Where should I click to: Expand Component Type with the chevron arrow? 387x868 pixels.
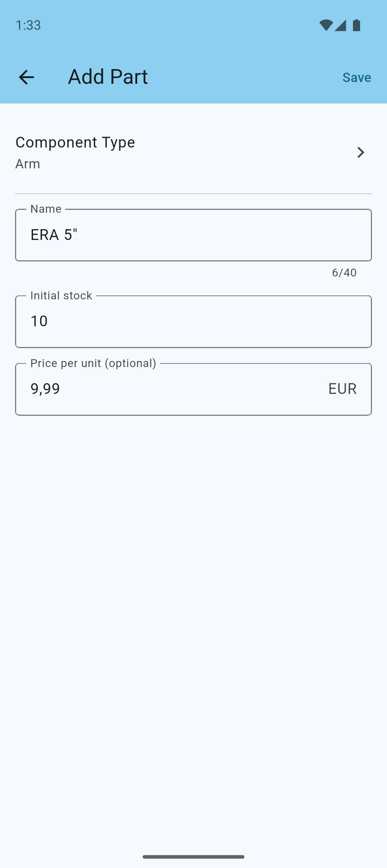coord(360,153)
